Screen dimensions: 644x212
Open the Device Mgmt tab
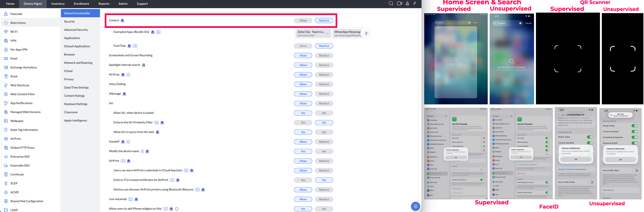(33, 4)
